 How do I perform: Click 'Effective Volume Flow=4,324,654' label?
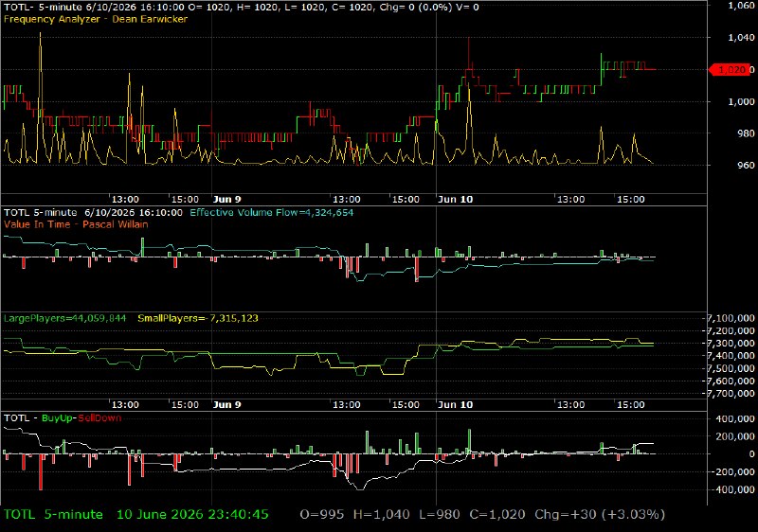272,212
